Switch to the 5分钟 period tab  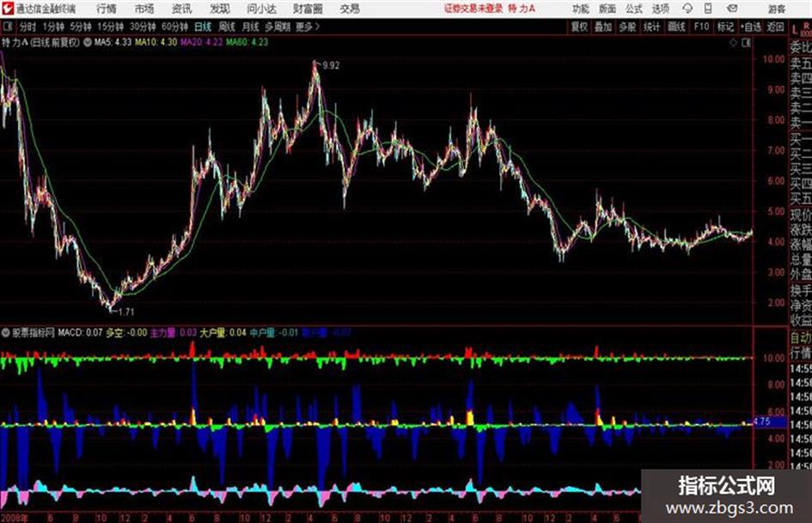click(x=81, y=27)
